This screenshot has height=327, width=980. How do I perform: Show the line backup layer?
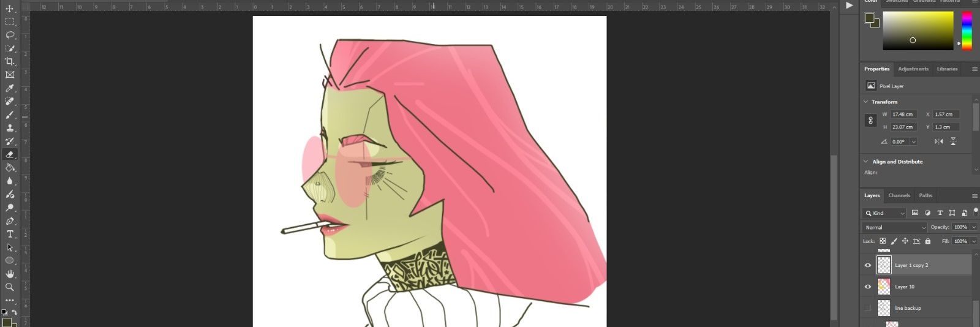click(x=867, y=308)
